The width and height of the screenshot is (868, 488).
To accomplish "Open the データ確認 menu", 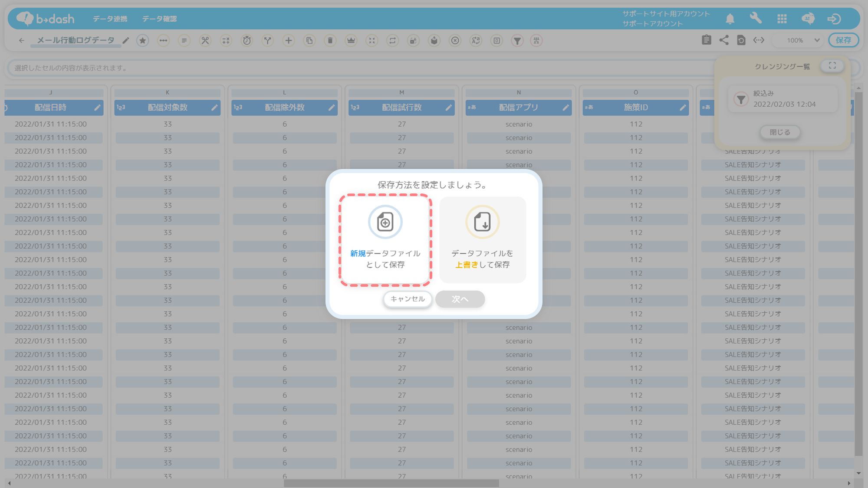I will click(x=159, y=19).
